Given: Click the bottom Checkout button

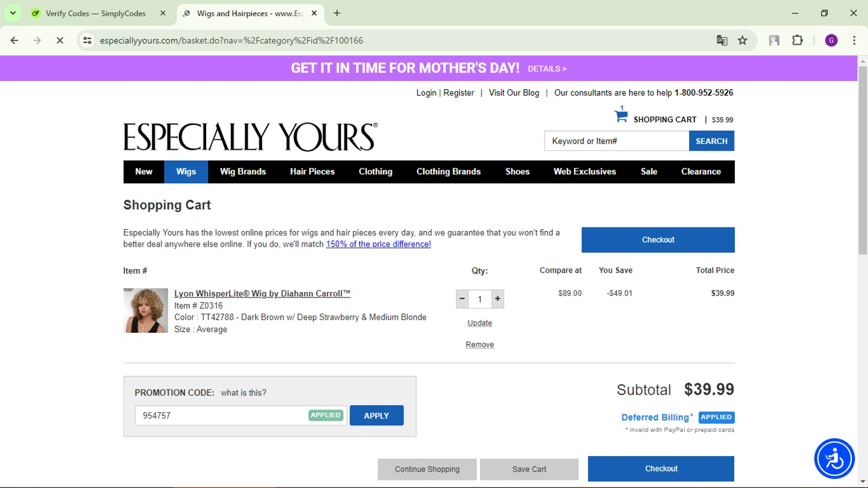Looking at the screenshot, I should tap(661, 469).
